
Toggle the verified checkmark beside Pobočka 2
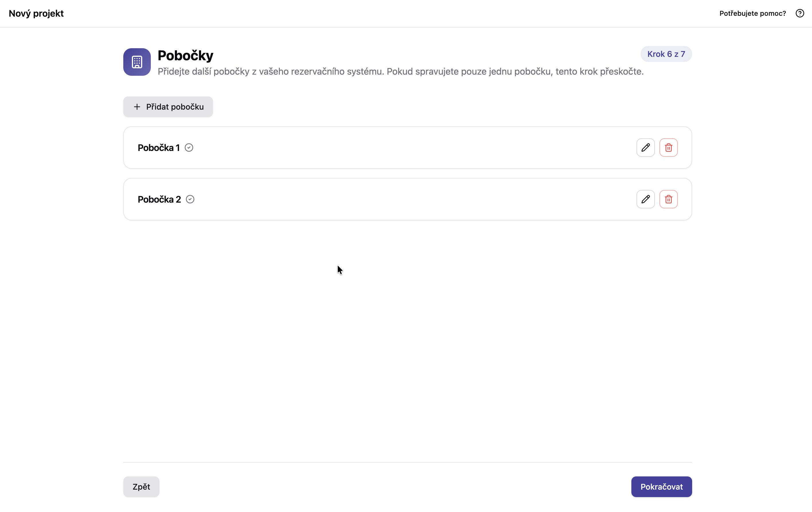click(190, 199)
